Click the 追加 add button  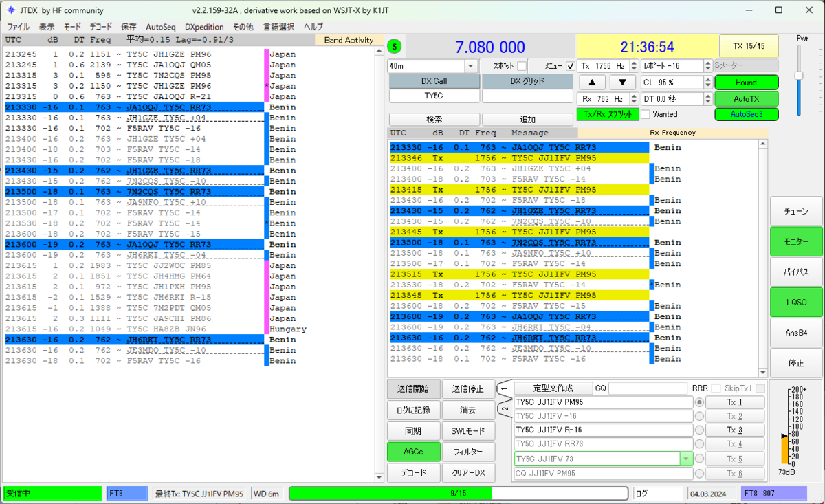pos(527,119)
